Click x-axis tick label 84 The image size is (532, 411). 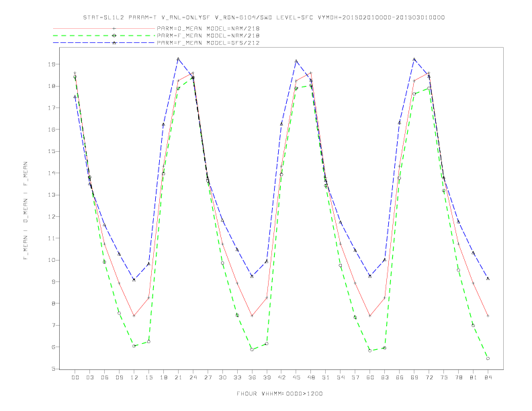488,377
